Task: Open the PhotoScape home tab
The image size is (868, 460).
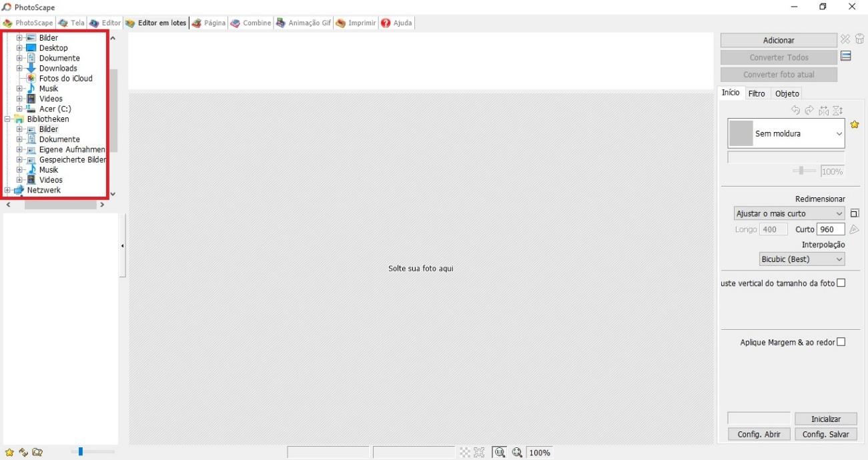Action: coord(28,23)
